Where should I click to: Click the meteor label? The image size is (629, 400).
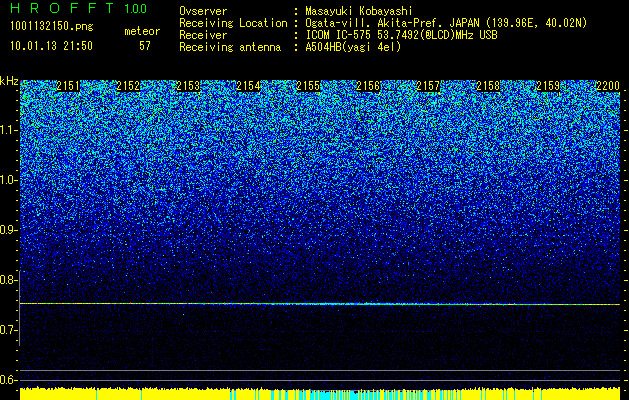tap(142, 31)
